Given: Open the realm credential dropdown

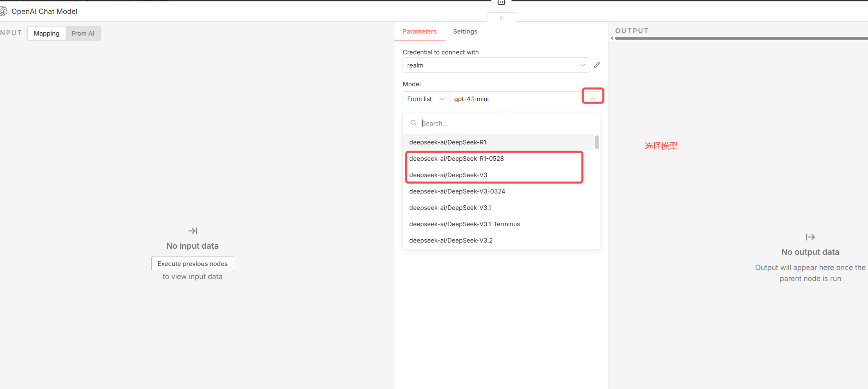Looking at the screenshot, I should click(496, 65).
